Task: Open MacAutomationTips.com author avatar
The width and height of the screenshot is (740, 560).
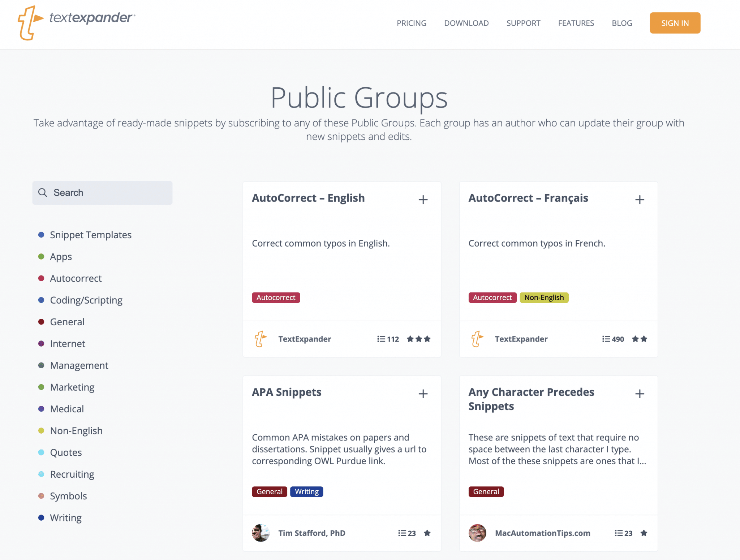Action: [x=477, y=533]
